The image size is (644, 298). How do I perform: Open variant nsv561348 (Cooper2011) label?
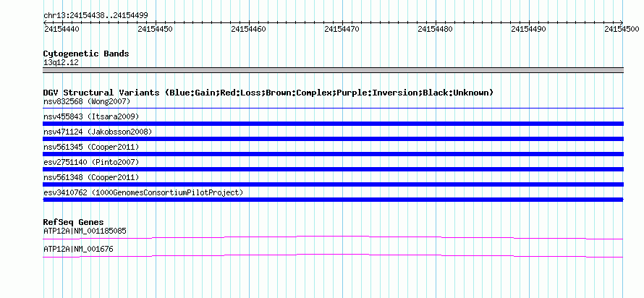(91, 177)
